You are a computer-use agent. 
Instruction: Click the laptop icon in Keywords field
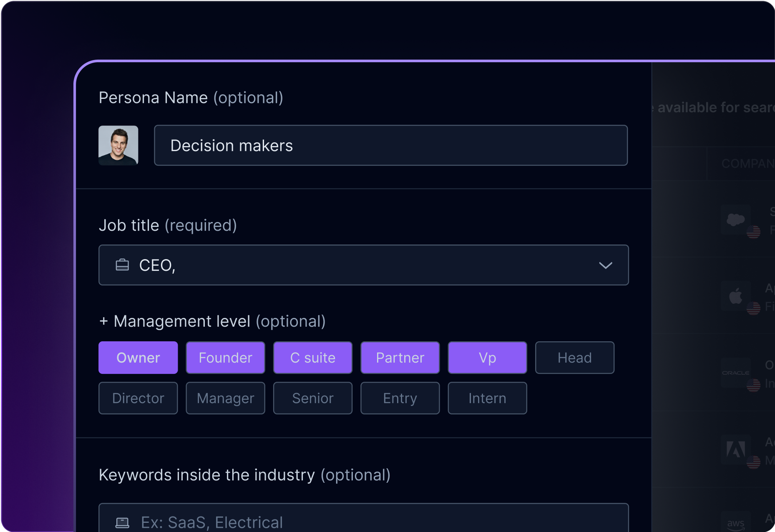pyautogui.click(x=122, y=522)
